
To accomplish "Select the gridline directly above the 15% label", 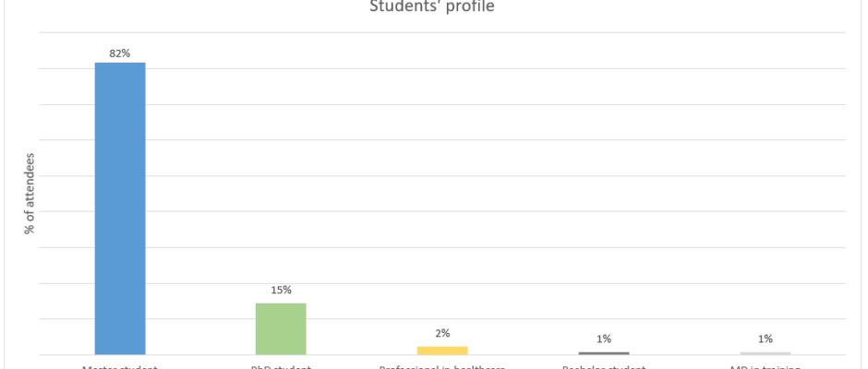I will click(x=369, y=283).
